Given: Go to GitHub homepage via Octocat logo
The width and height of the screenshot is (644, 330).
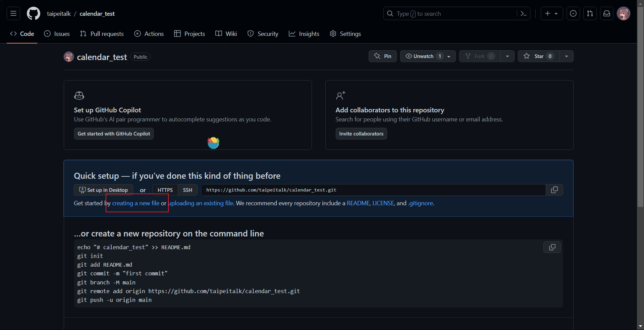Looking at the screenshot, I should coord(34,13).
